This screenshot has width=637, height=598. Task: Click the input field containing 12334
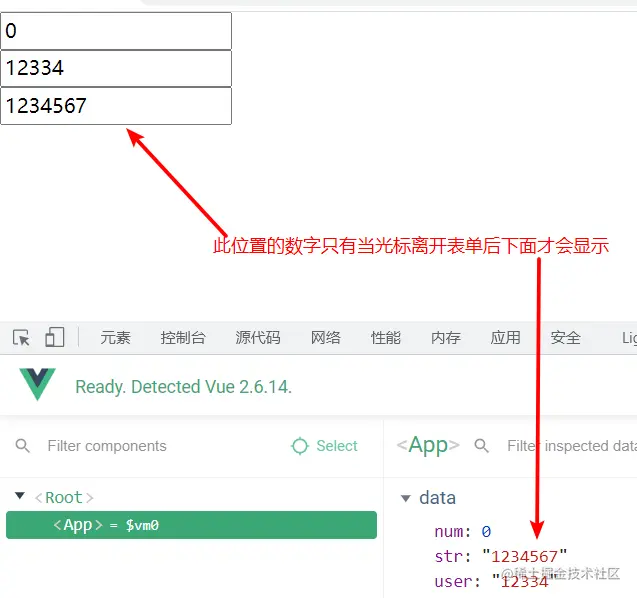point(116,68)
